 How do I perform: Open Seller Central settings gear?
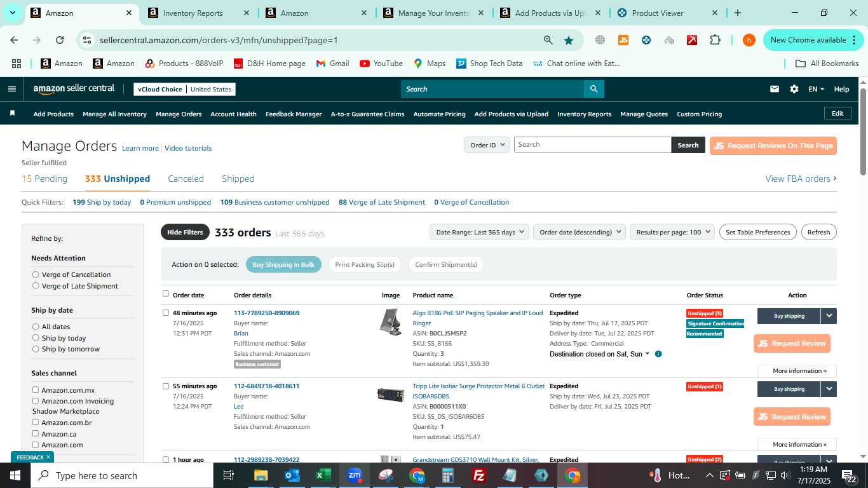tap(794, 89)
